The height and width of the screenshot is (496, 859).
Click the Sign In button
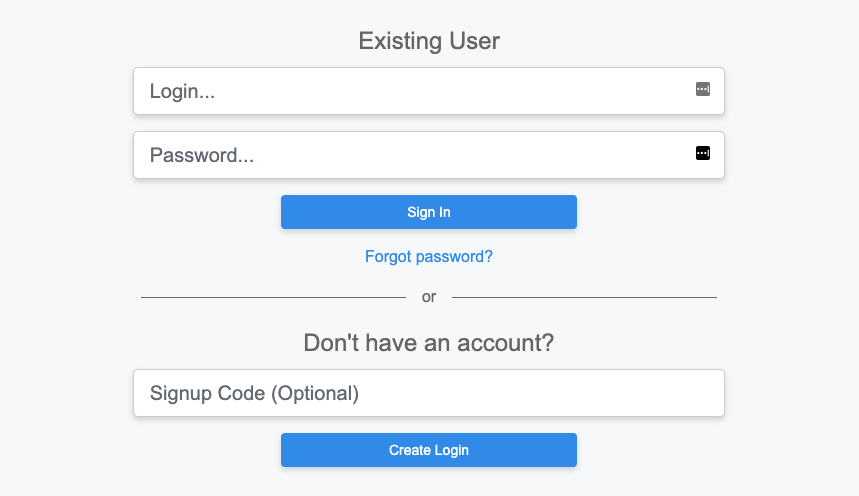tap(429, 212)
